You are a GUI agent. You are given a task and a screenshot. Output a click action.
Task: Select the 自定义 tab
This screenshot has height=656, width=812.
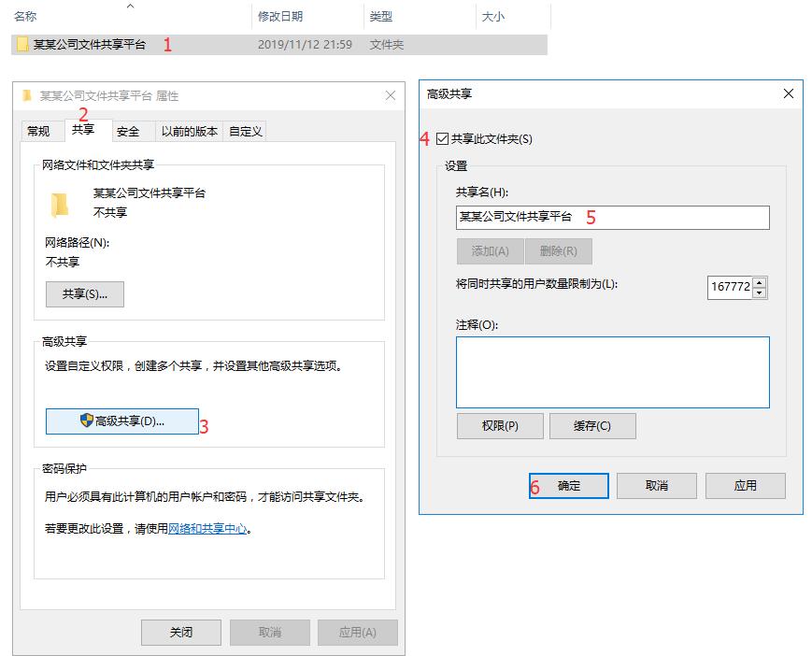[245, 131]
